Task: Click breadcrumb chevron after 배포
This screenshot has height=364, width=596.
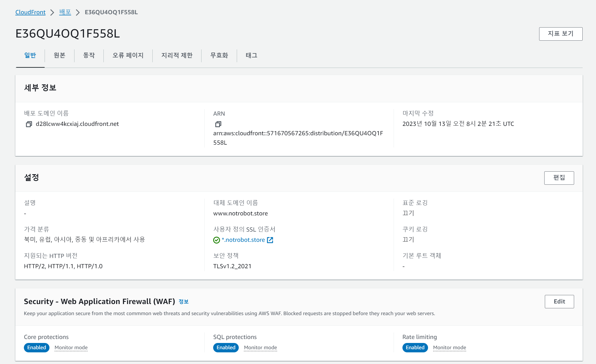Action: pos(78,13)
